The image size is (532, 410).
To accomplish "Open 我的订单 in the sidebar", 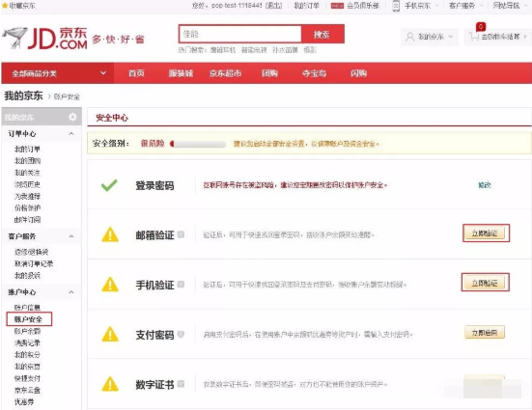I will (27, 149).
